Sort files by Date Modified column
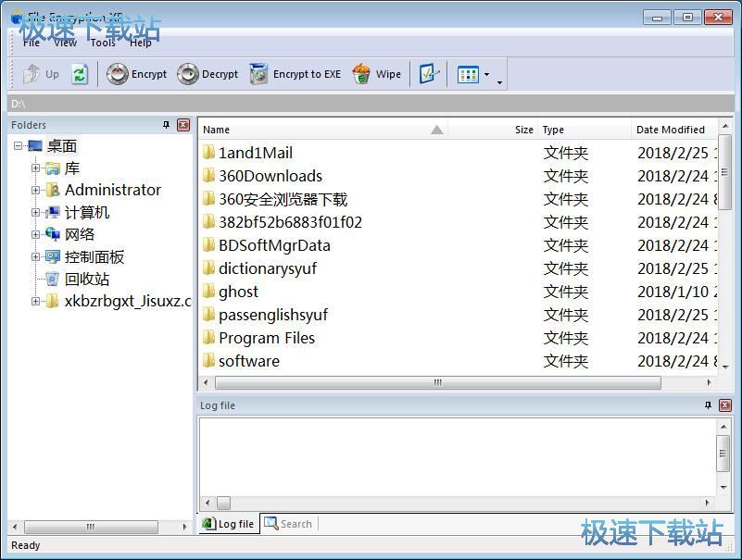 (671, 130)
